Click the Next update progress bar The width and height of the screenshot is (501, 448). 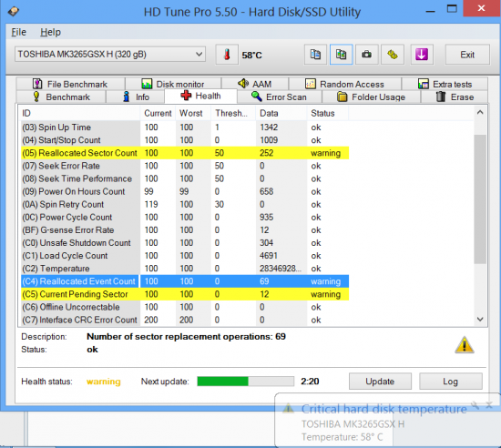pos(245,382)
